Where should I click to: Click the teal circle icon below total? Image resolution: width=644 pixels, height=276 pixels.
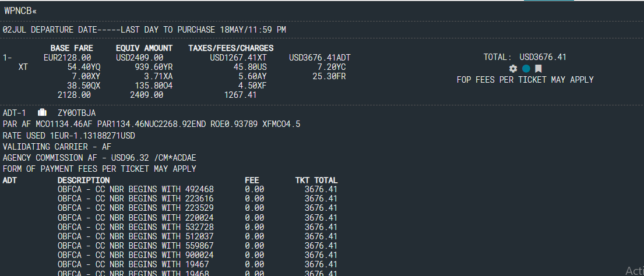pos(526,69)
